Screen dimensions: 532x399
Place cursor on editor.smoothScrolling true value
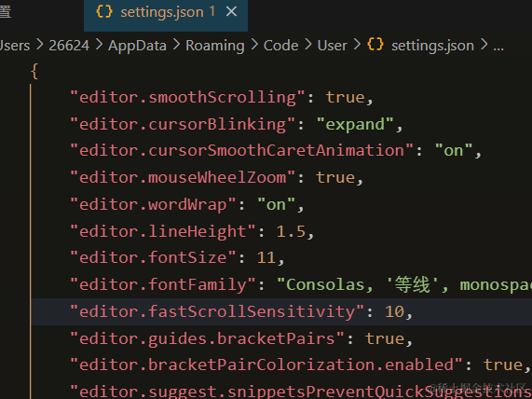[x=345, y=98]
